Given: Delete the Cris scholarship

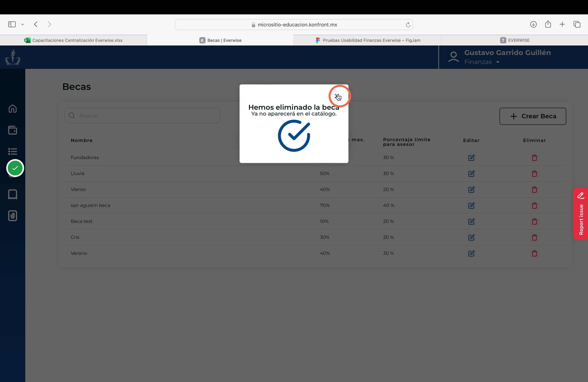Looking at the screenshot, I should 534,237.
